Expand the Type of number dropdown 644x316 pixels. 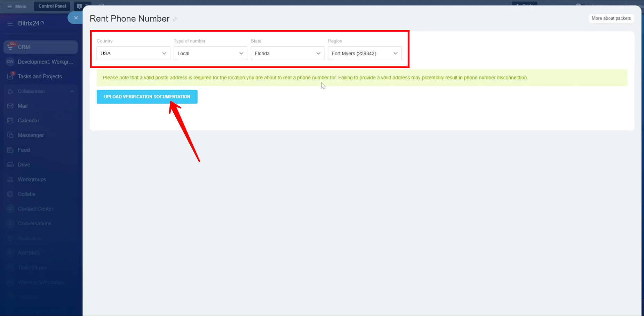(210, 54)
